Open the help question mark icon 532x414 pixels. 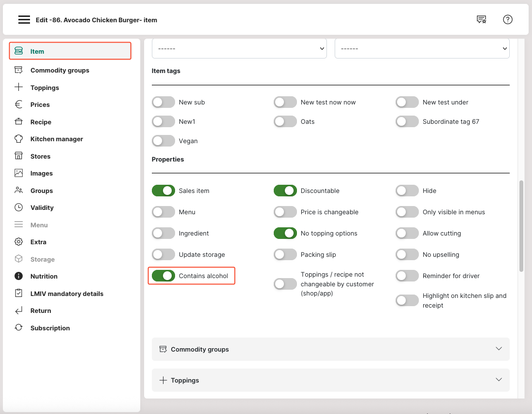pos(507,19)
